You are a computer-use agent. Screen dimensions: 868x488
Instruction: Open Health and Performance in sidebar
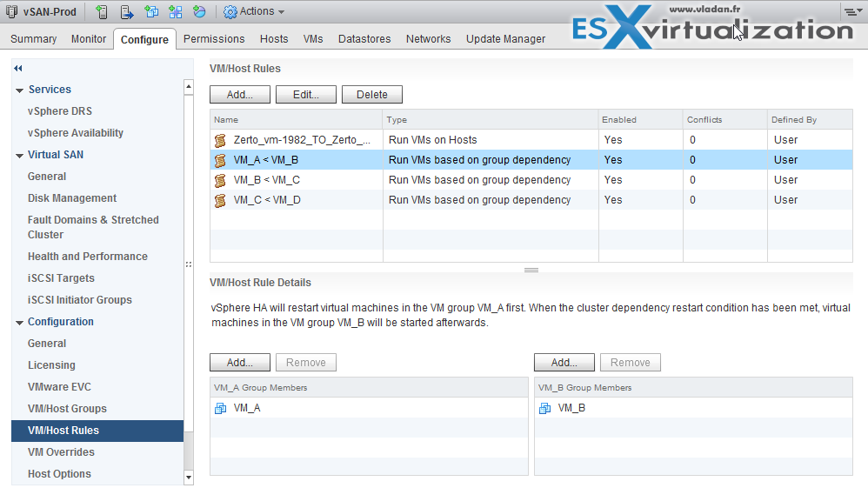(x=88, y=257)
